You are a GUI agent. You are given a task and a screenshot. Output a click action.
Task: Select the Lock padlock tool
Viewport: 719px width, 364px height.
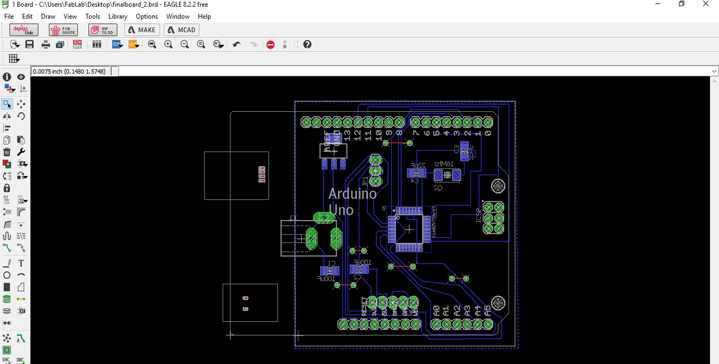[x=7, y=188]
